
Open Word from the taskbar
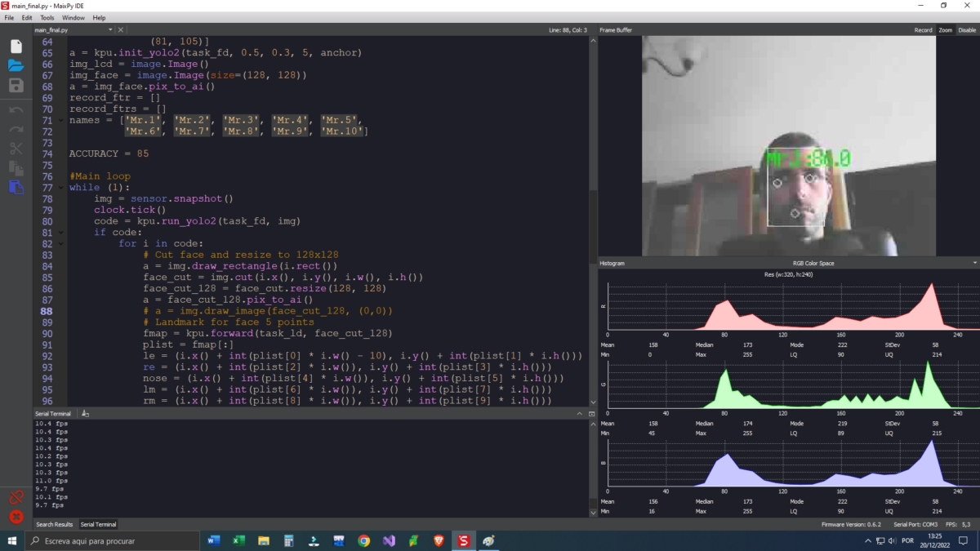(x=214, y=540)
